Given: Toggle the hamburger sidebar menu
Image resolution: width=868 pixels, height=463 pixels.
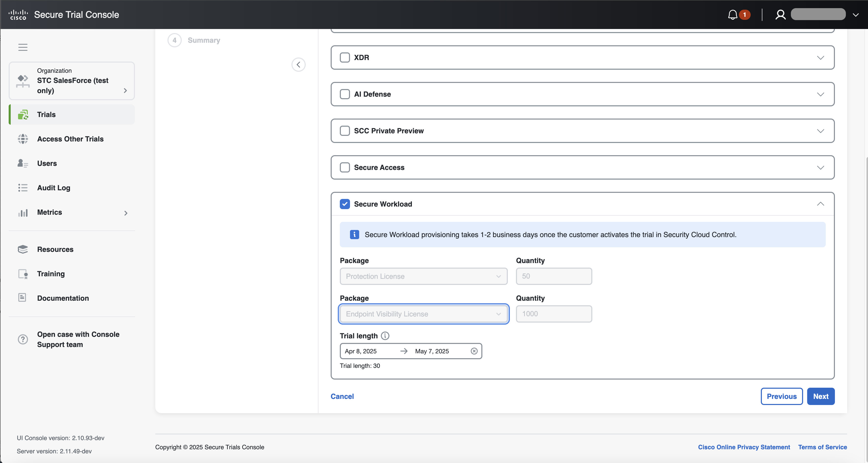Looking at the screenshot, I should pos(23,47).
